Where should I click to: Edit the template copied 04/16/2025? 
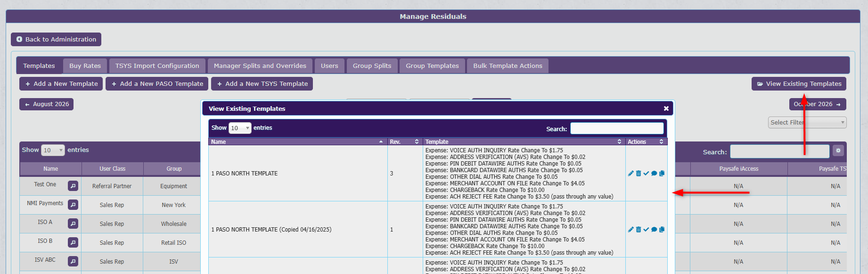(631, 230)
